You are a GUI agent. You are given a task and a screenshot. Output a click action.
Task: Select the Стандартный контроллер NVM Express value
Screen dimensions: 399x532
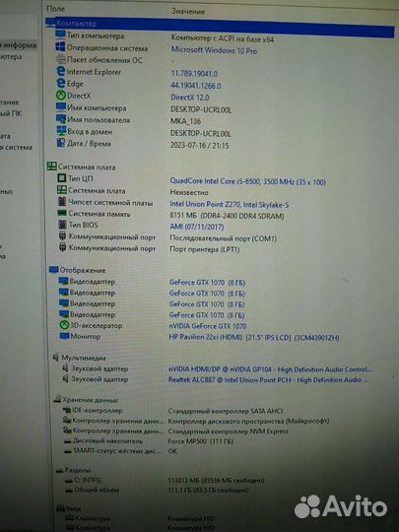point(229,432)
